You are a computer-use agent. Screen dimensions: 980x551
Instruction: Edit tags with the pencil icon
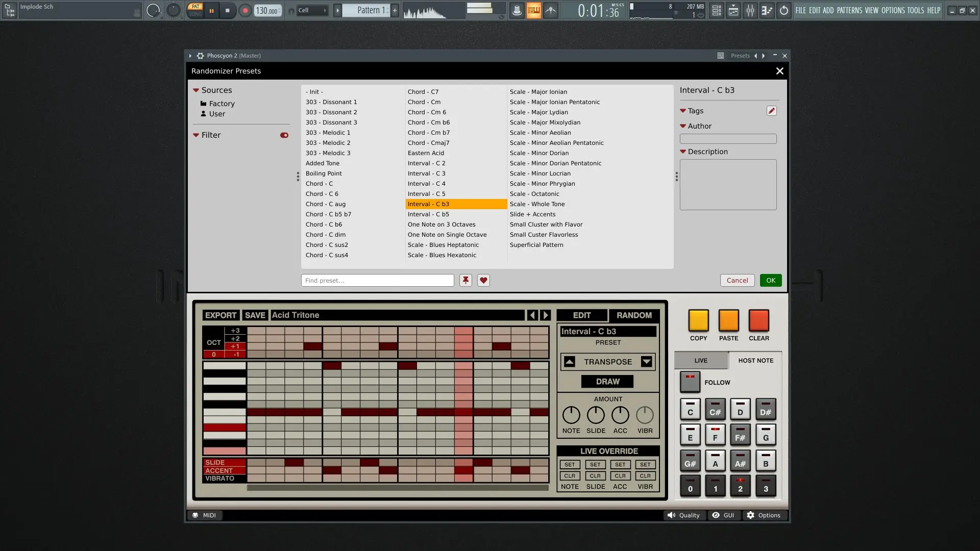coord(771,111)
